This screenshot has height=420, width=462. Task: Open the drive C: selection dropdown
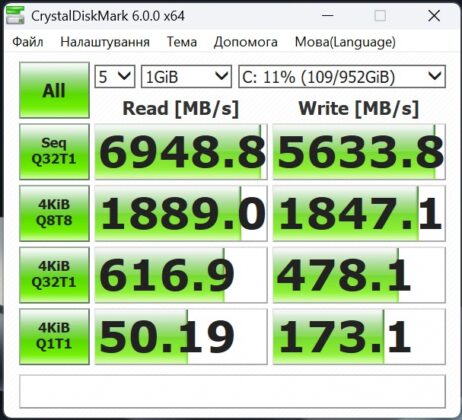pyautogui.click(x=342, y=77)
